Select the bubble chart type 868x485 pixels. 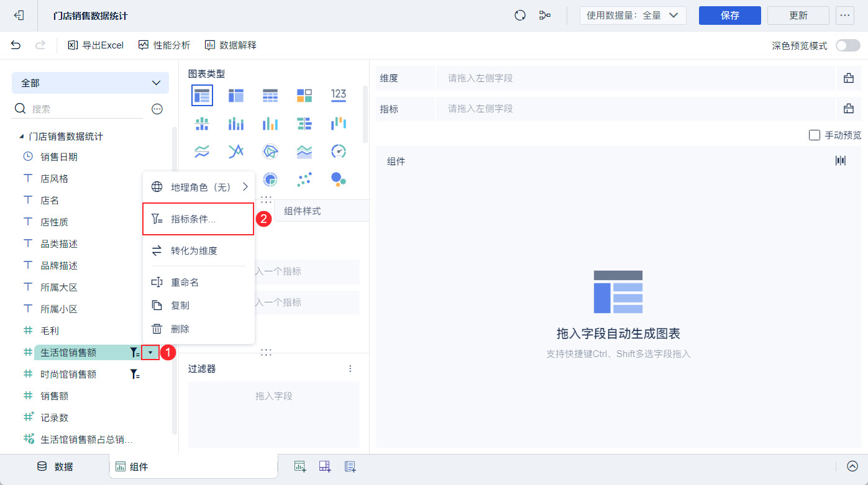[x=339, y=179]
